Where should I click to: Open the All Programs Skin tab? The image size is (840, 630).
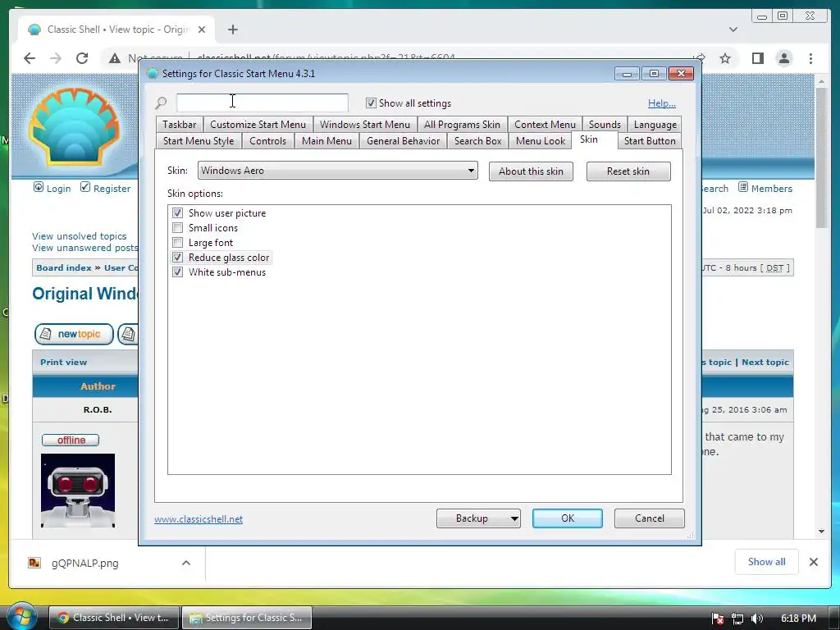(462, 125)
